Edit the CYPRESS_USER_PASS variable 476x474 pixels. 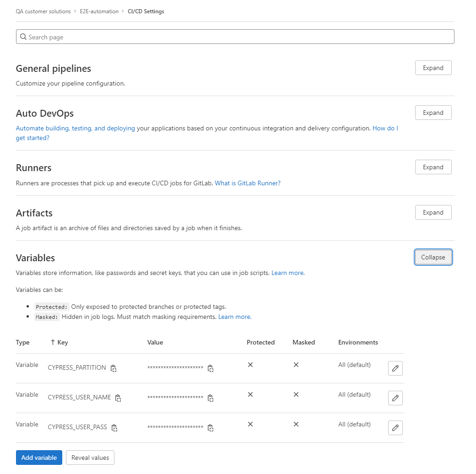pos(395,428)
